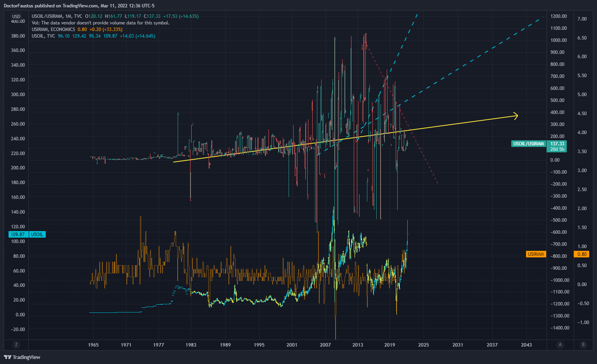Click the 2013 label on time axis
This screenshot has height=364, width=597.
click(358, 345)
